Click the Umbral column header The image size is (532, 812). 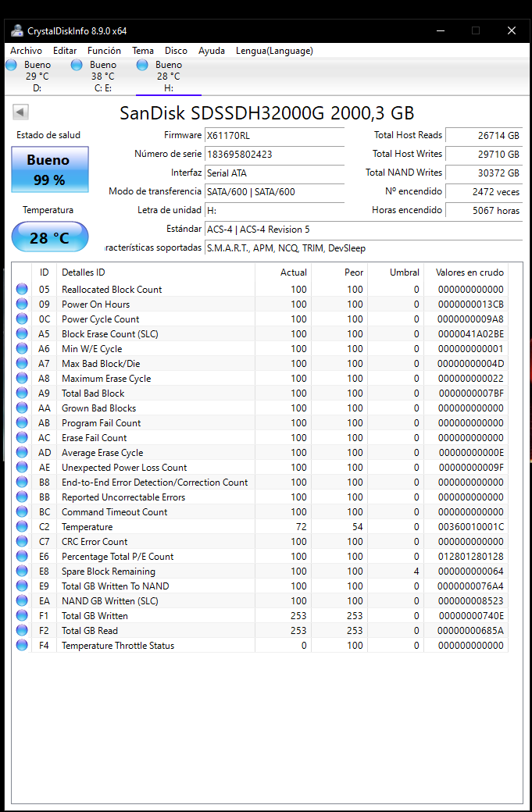tap(396, 272)
